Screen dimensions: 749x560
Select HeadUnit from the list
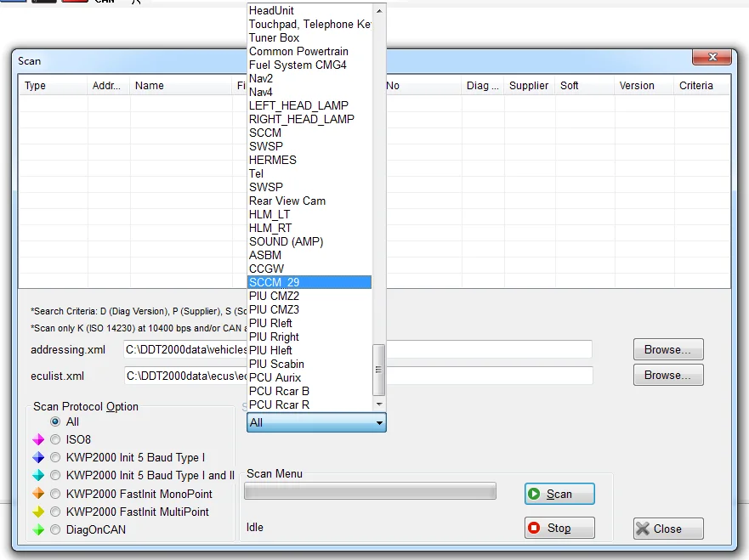[x=309, y=10]
